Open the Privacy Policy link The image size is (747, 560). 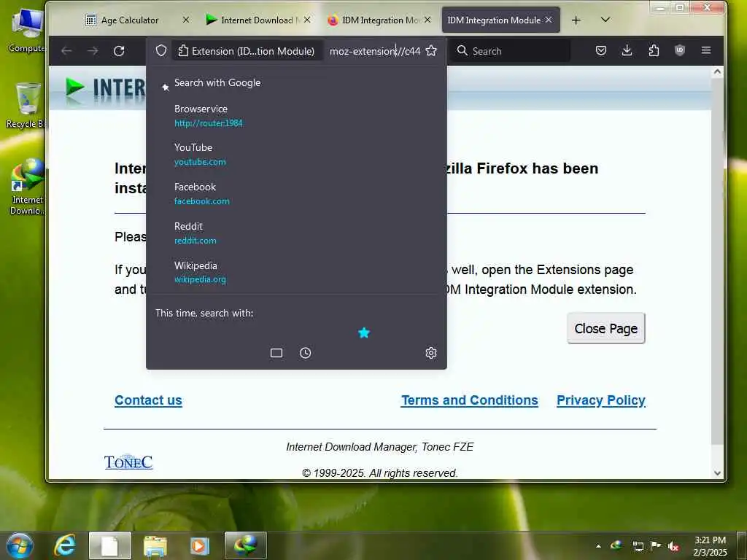click(601, 400)
